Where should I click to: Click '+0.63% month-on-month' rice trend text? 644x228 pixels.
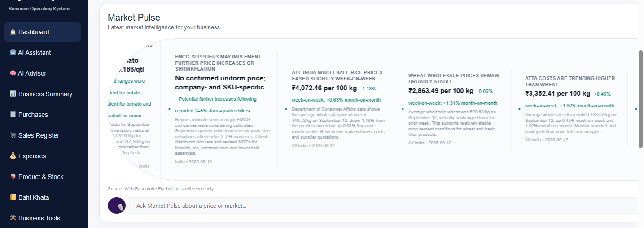click(353, 100)
